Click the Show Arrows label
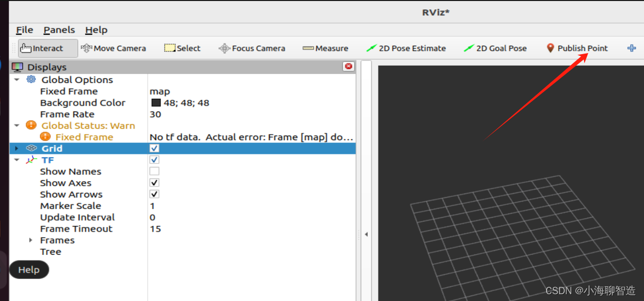The height and width of the screenshot is (301, 644). point(71,194)
